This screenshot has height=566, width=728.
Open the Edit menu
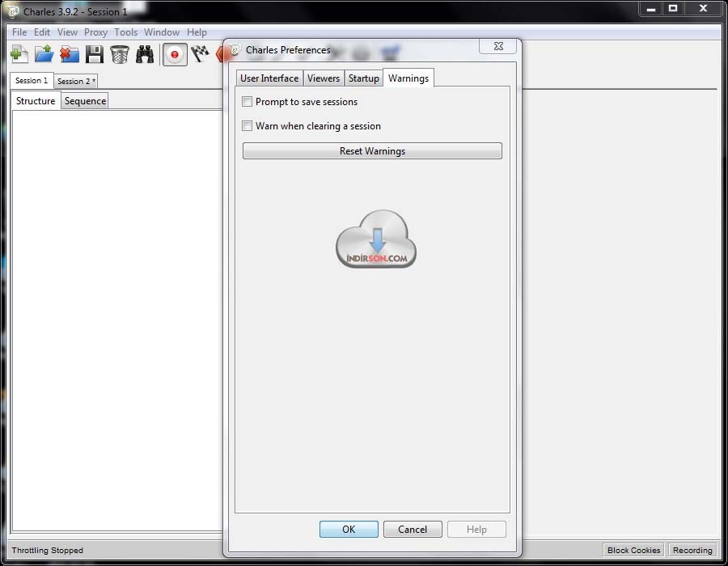click(x=42, y=32)
